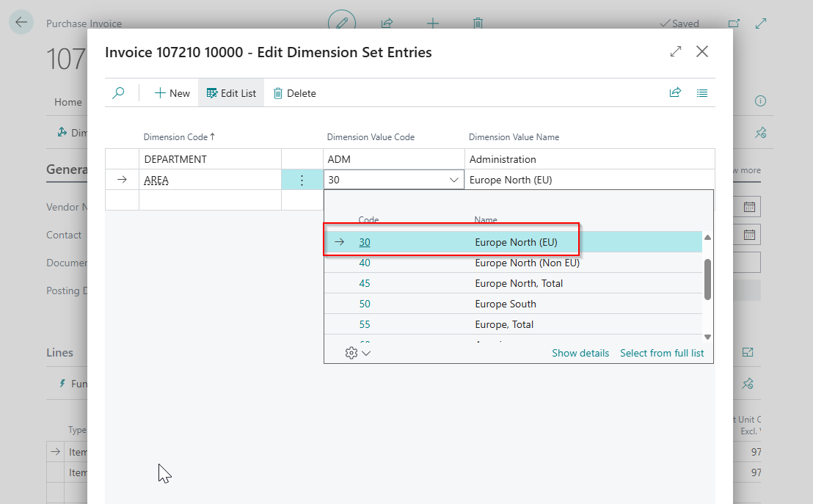
Task: Click the Saved status indicator
Action: (x=679, y=23)
